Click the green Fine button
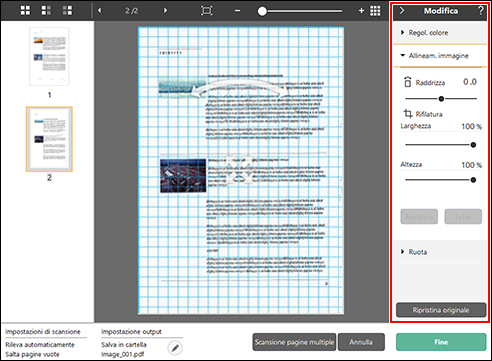The width and height of the screenshot is (492, 361). 441,342
